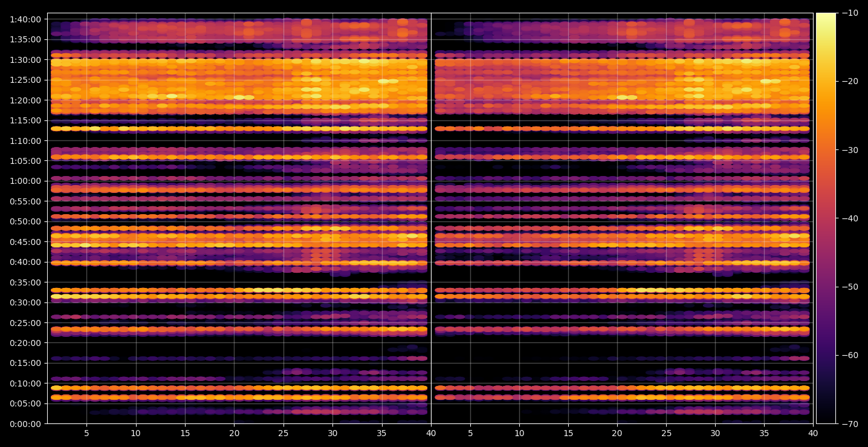Click x-axis label 35 of left panel
This screenshot has height=447, width=868.
point(382,433)
